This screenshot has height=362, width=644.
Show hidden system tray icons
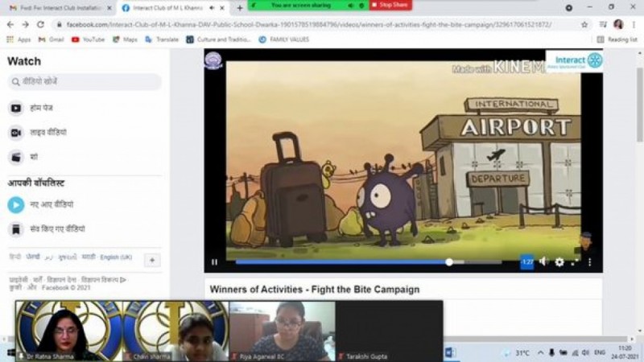(x=540, y=352)
